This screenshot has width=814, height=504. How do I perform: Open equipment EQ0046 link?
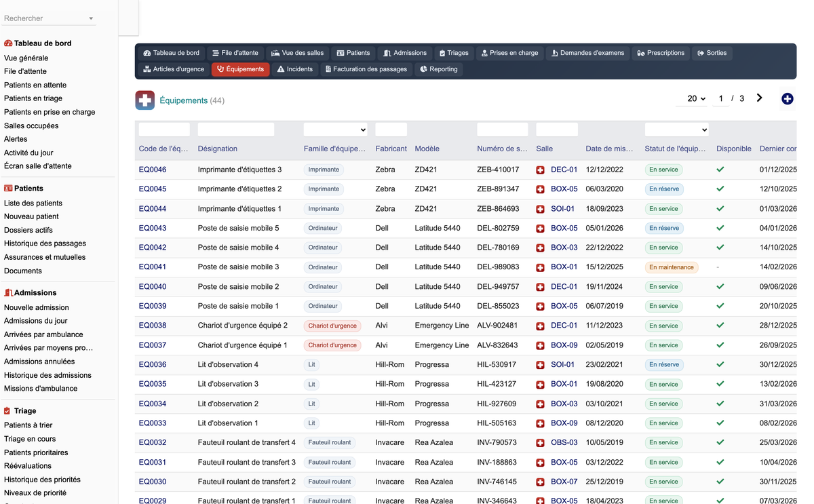tap(153, 170)
